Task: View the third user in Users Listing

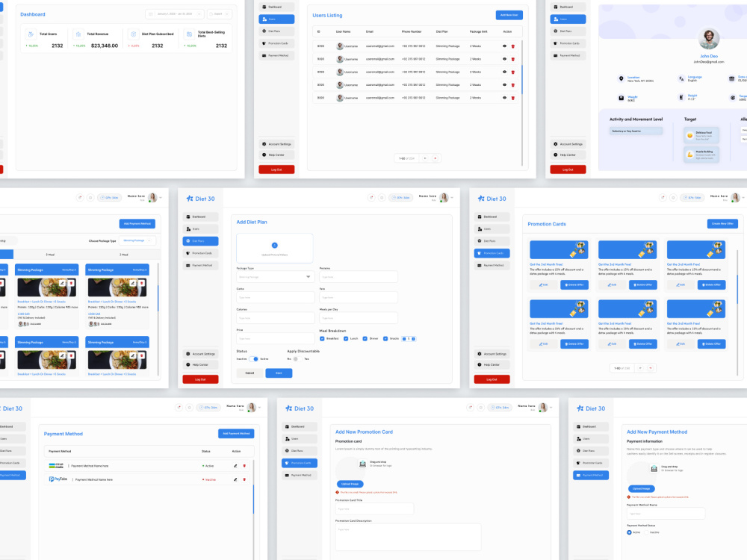Action: tap(504, 72)
